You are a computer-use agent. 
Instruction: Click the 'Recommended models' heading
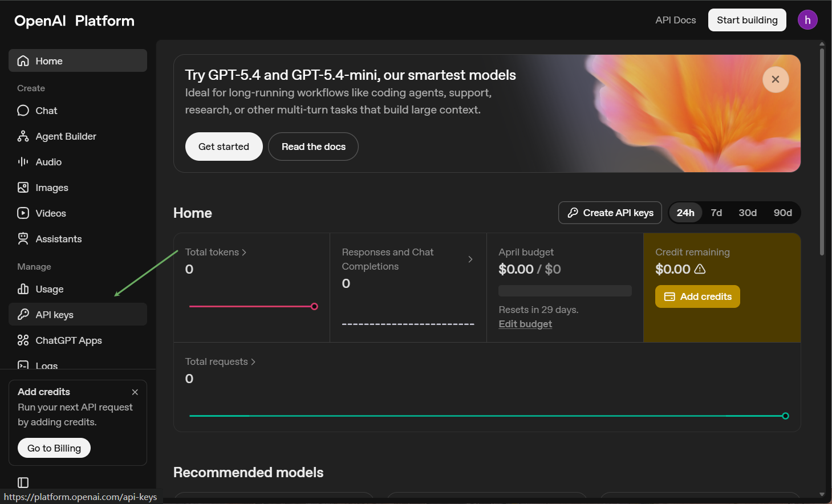click(x=248, y=473)
